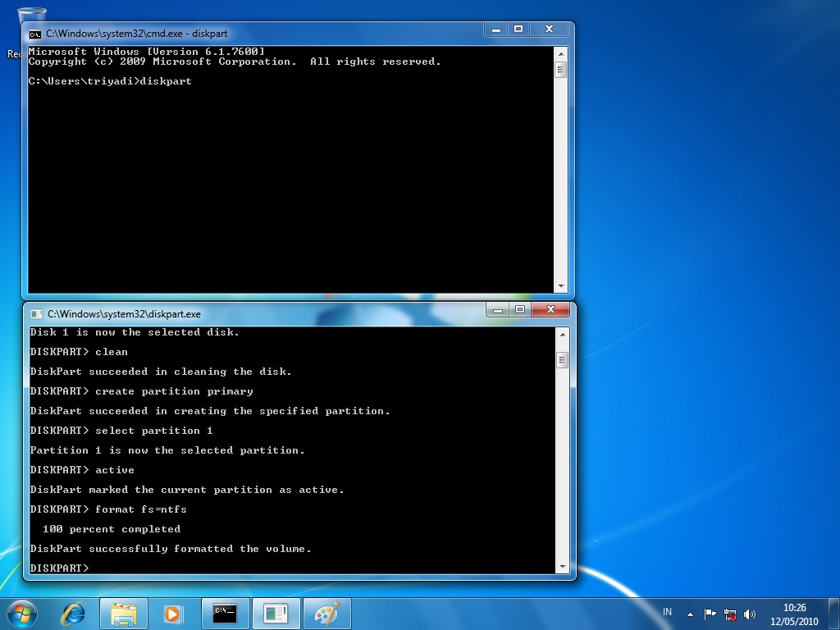
Task: Open Paint from the taskbar
Action: click(x=326, y=614)
